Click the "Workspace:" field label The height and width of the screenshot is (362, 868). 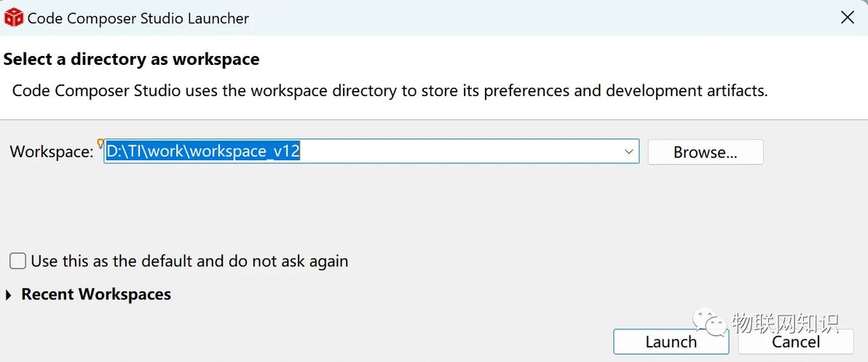pyautogui.click(x=52, y=152)
